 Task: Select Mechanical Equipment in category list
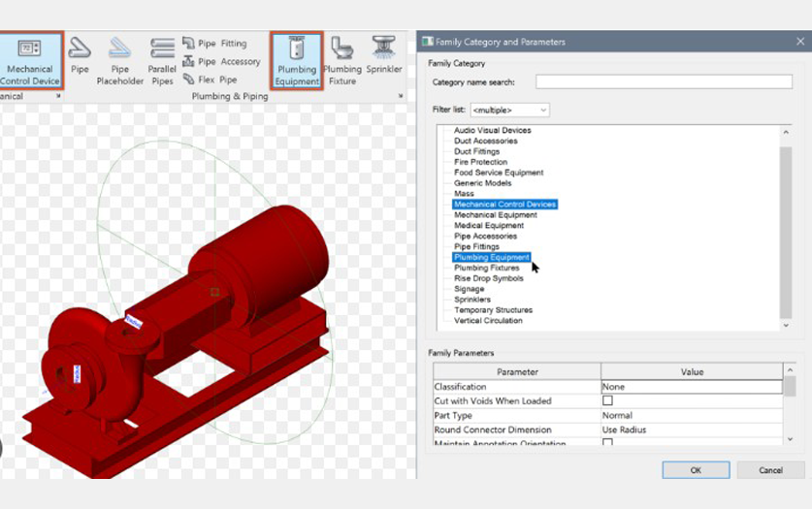[495, 215]
